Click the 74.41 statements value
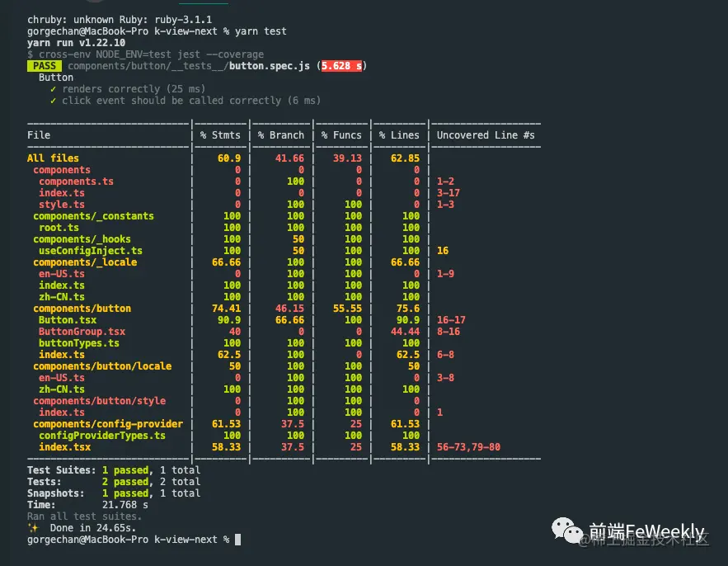Image resolution: width=728 pixels, height=566 pixels. pyautogui.click(x=226, y=309)
